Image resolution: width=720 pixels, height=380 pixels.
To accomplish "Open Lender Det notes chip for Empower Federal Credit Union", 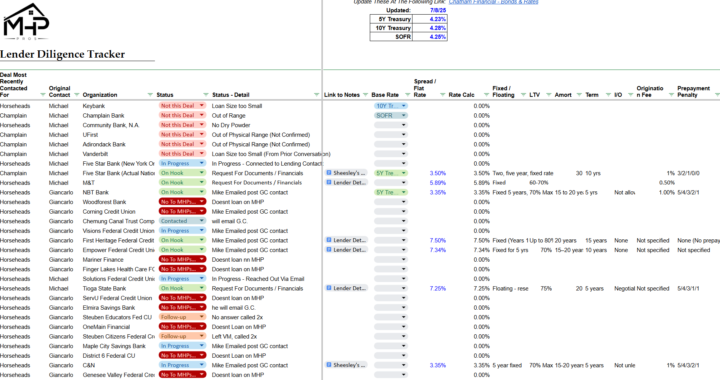I will pos(347,250).
